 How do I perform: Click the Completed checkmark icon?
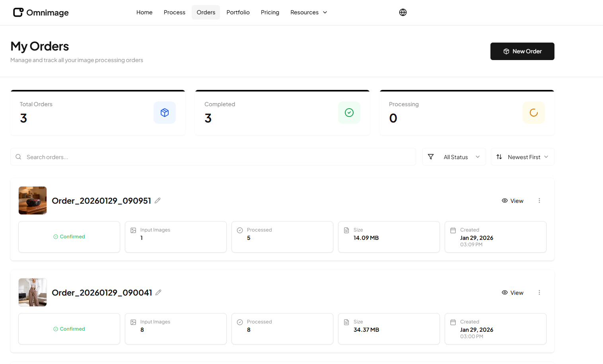tap(349, 113)
